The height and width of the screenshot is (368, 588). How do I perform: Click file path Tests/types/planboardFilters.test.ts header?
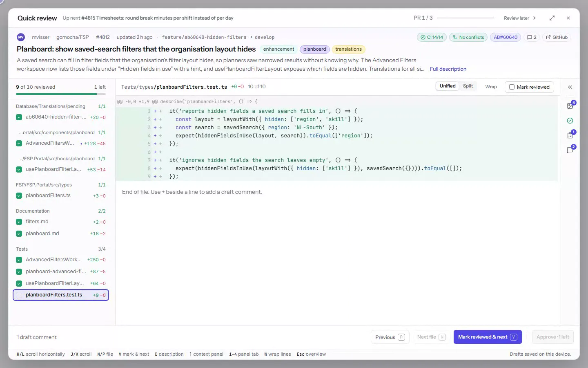point(174,87)
